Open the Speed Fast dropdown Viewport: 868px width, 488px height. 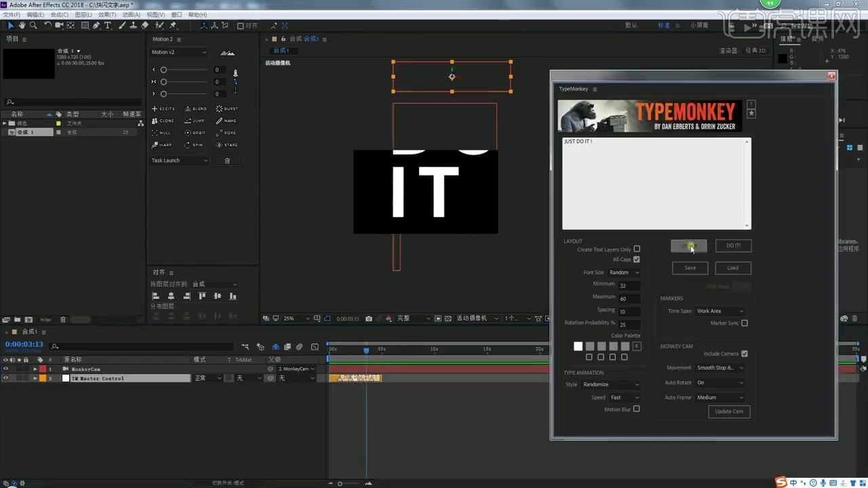click(625, 398)
